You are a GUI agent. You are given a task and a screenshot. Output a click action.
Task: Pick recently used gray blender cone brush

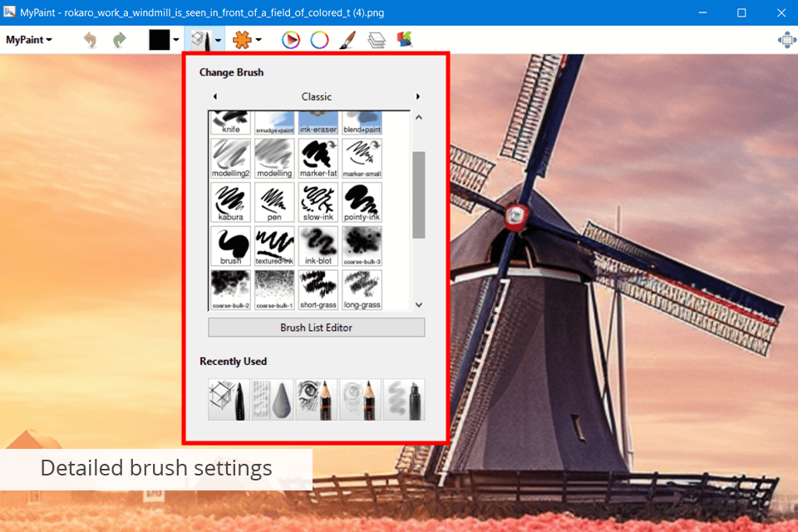coord(273,399)
